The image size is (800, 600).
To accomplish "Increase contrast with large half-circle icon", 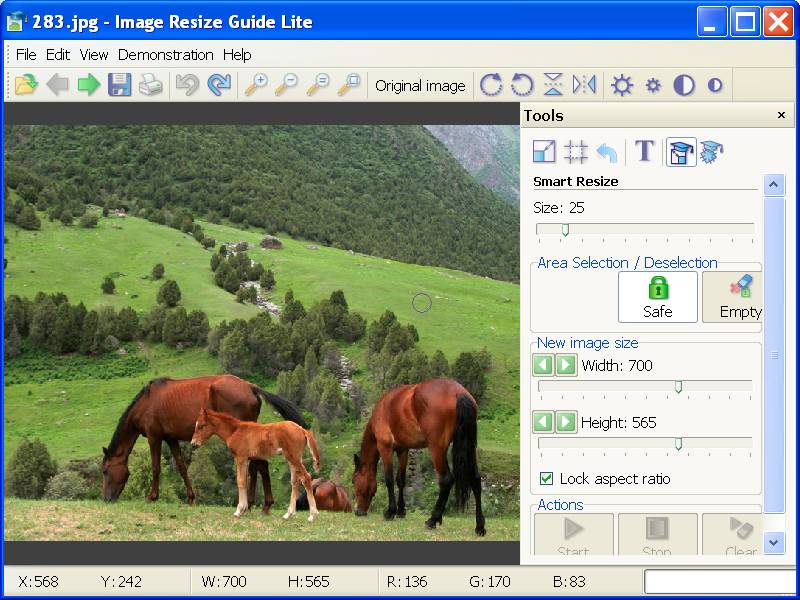I will pos(684,85).
